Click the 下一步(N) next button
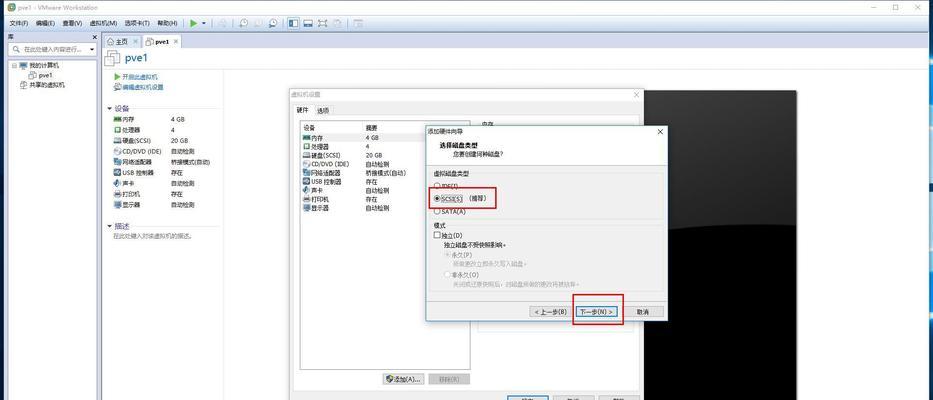933x400 pixels. click(x=597, y=312)
